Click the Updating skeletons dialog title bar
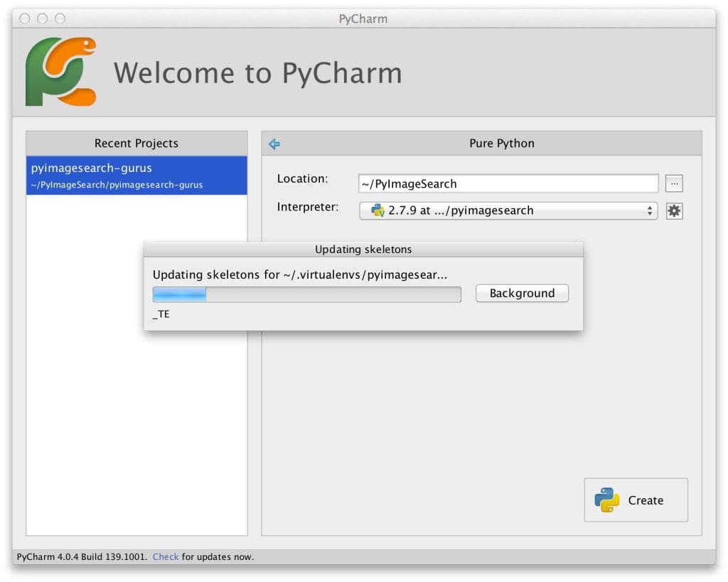The height and width of the screenshot is (582, 728). tap(363, 249)
